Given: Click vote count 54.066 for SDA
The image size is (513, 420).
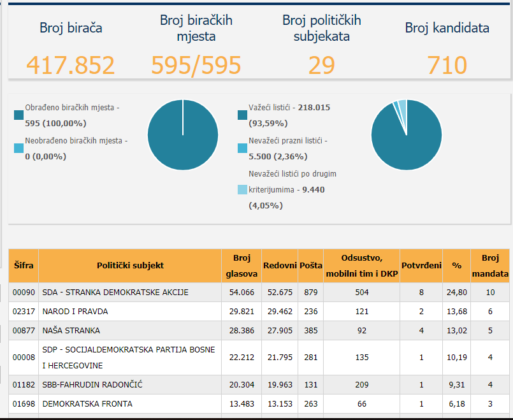Looking at the screenshot, I should (x=242, y=293).
